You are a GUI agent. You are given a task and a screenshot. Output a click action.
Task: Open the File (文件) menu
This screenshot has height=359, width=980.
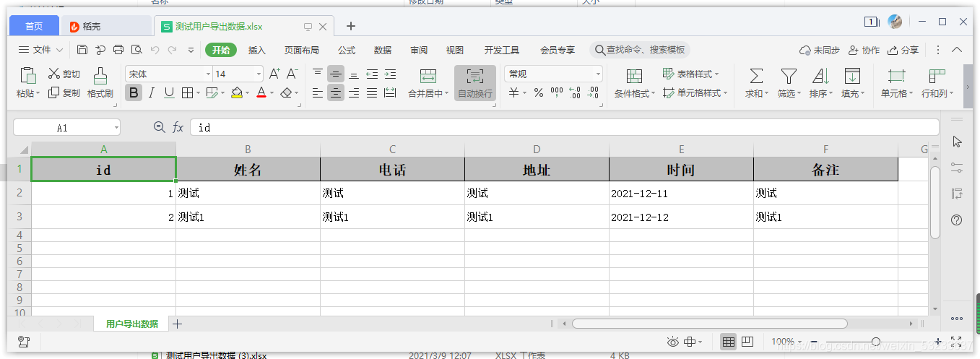point(40,50)
